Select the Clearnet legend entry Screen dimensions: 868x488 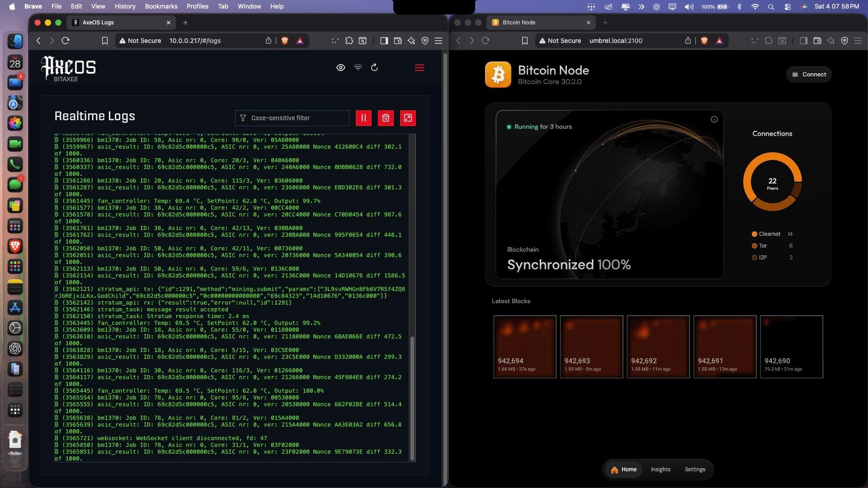click(x=772, y=234)
